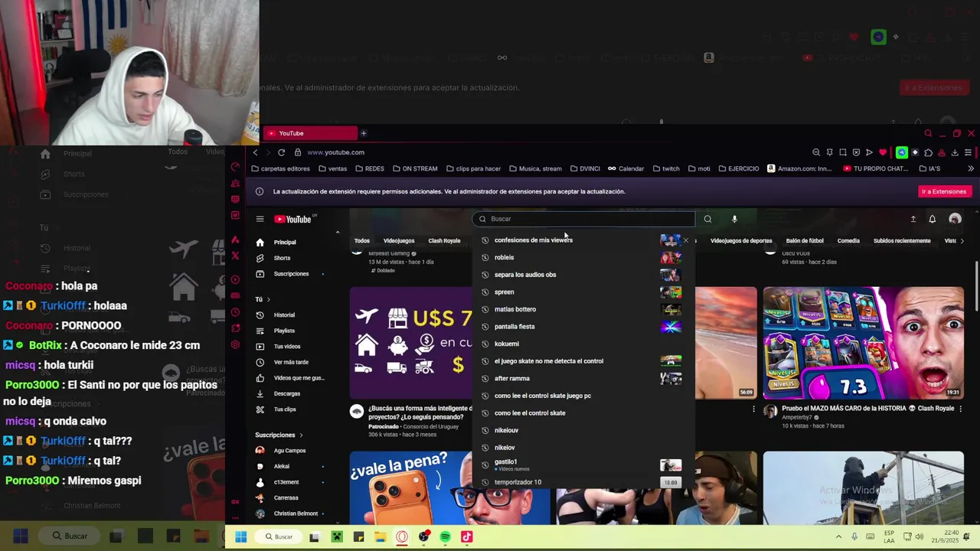Click Opera GX browser taskbar icon
980x551 pixels.
(402, 537)
